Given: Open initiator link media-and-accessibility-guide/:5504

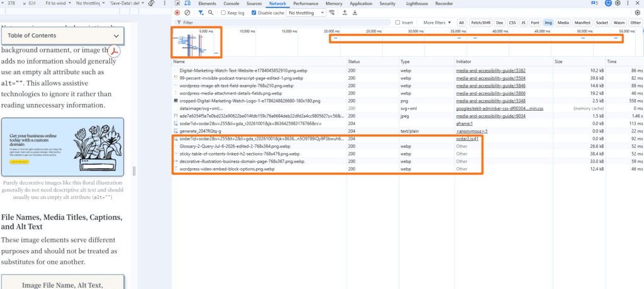Looking at the screenshot, I should [x=491, y=78].
